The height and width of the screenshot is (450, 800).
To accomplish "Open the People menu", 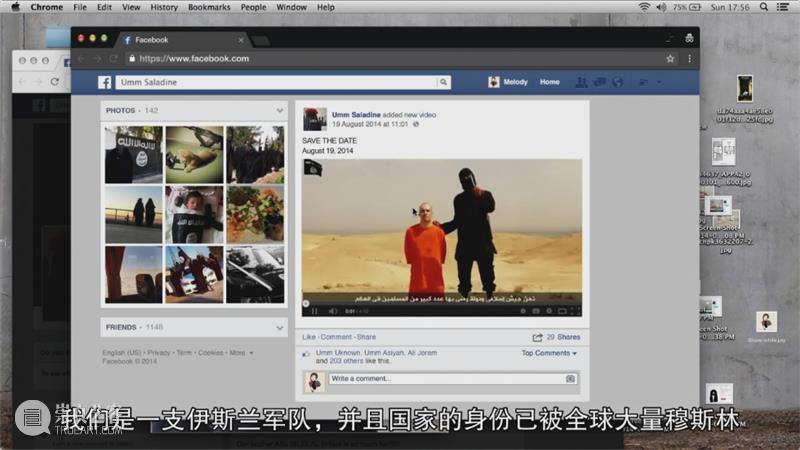I will click(253, 7).
